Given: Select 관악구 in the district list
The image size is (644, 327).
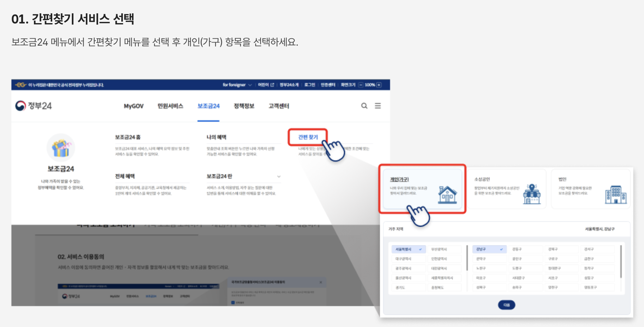Looking at the screenshot, I should pyautogui.click(x=489, y=259).
